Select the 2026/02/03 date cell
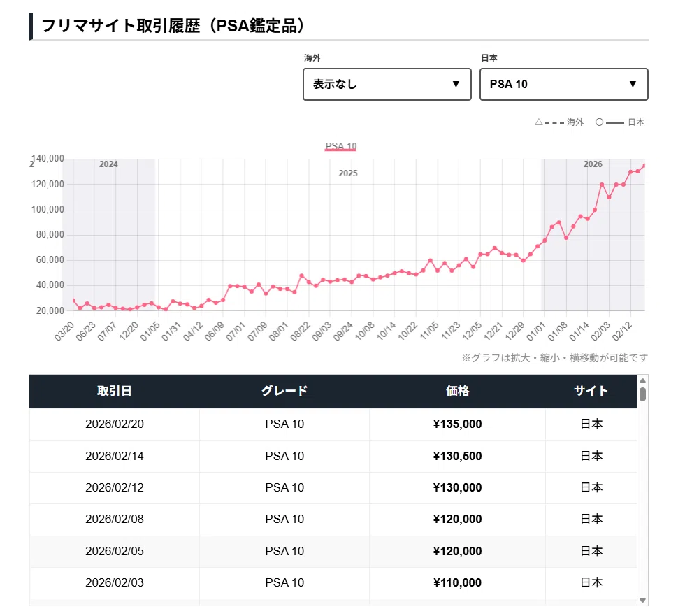 [x=115, y=582]
